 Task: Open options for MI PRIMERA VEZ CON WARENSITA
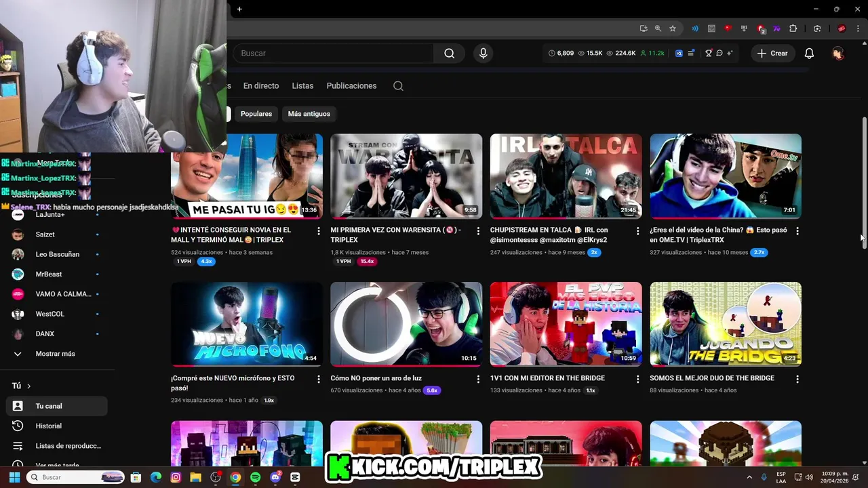tap(477, 231)
